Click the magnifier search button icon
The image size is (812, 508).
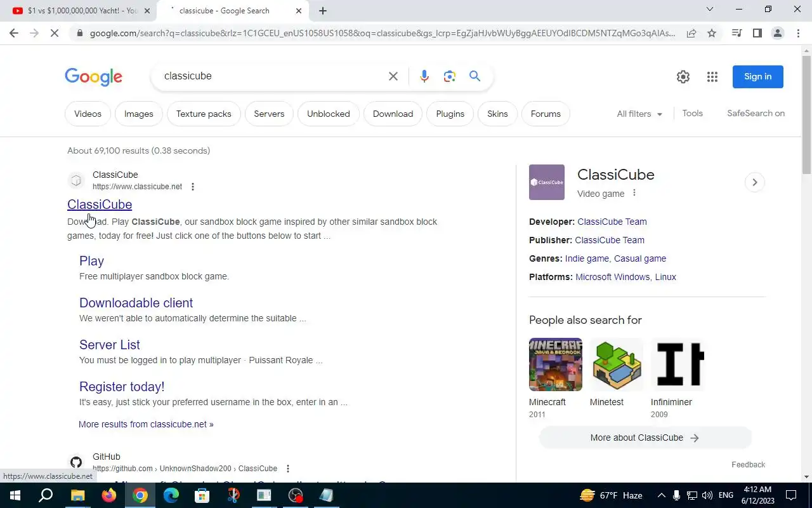coord(475,76)
